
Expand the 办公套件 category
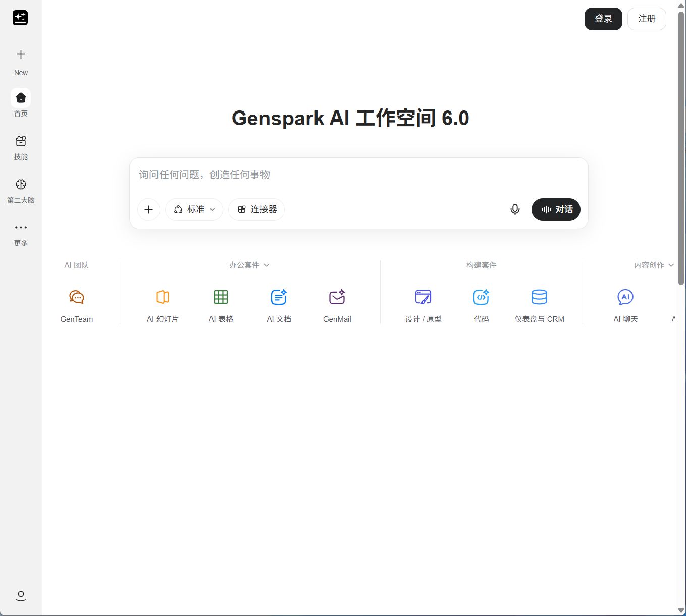click(x=249, y=265)
